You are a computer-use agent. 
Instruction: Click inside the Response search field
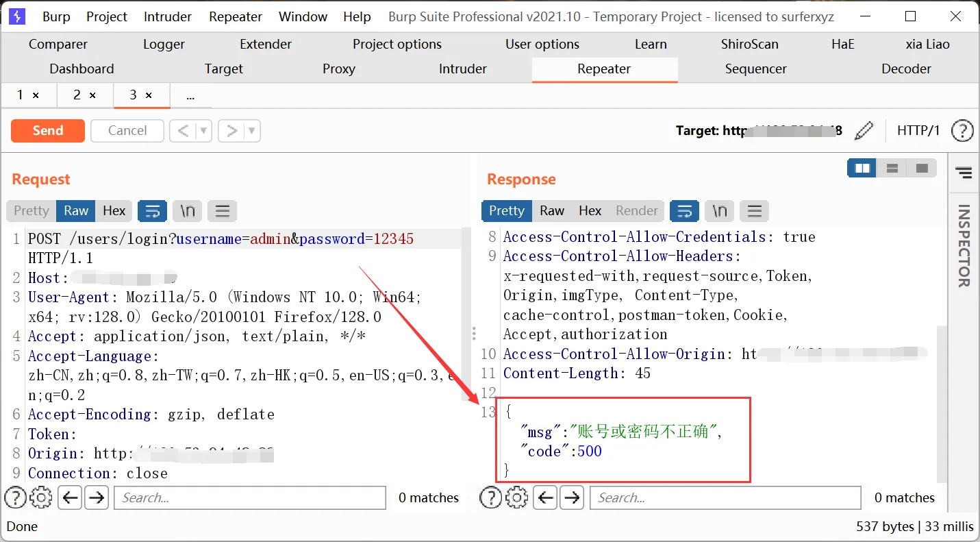725,497
